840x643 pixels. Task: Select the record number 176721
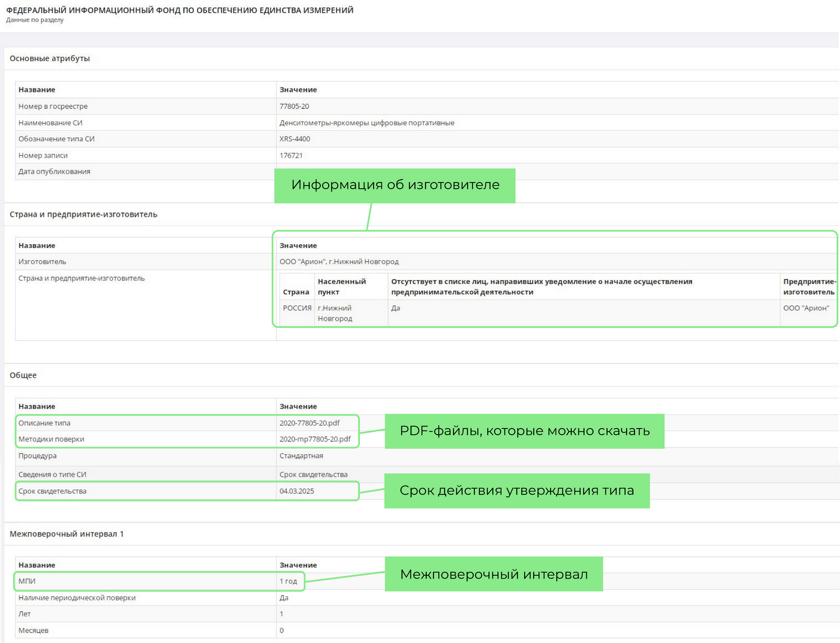pyautogui.click(x=291, y=155)
